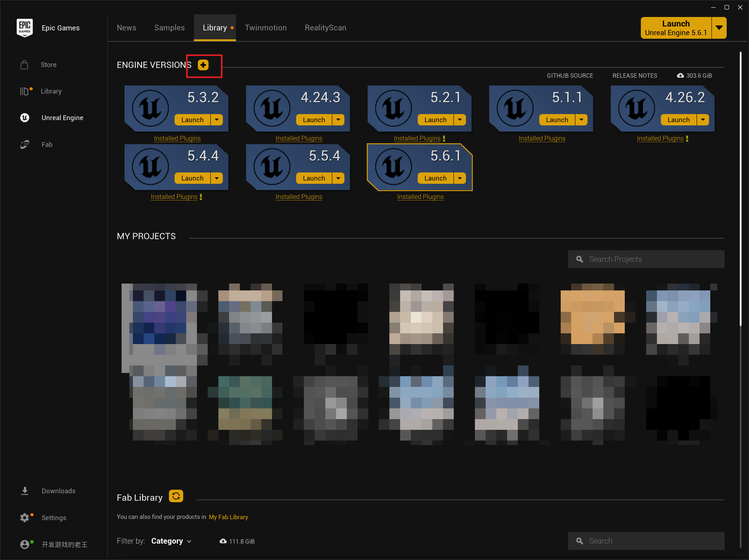The image size is (749, 560).
Task: Open the Downloads section in sidebar
Action: pyautogui.click(x=58, y=491)
